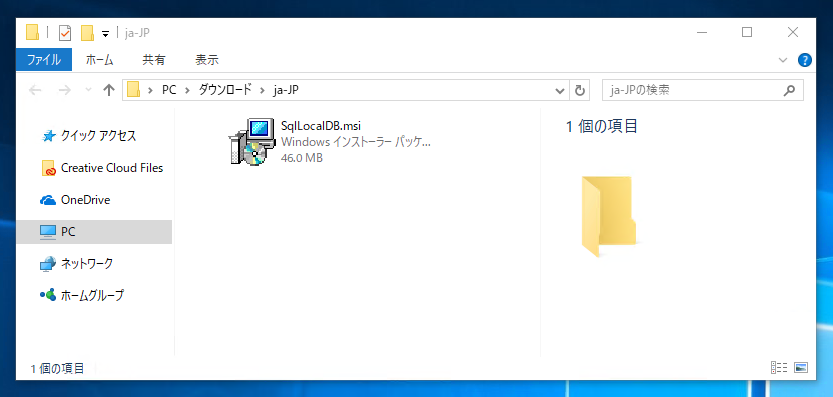Screen dimensions: 833x397
Task: Open the 共有 ribbon tab
Action: [154, 60]
